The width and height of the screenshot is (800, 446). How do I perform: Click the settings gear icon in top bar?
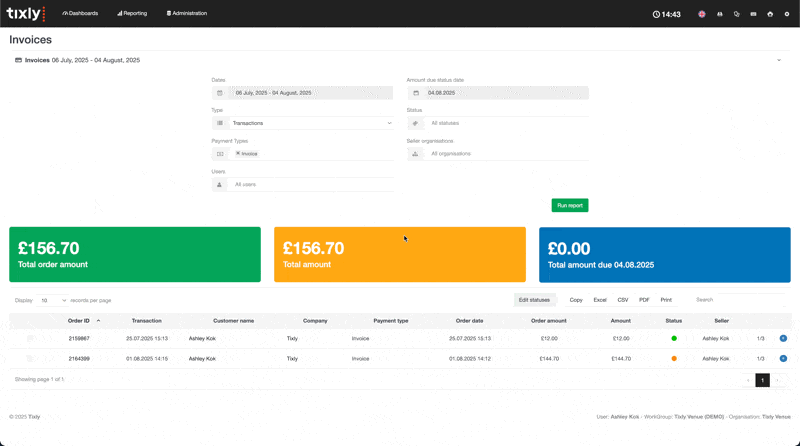pyautogui.click(x=787, y=14)
